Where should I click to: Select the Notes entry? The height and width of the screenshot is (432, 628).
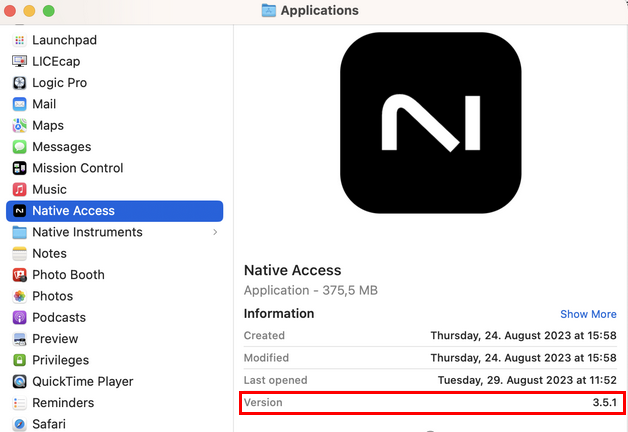click(x=115, y=253)
